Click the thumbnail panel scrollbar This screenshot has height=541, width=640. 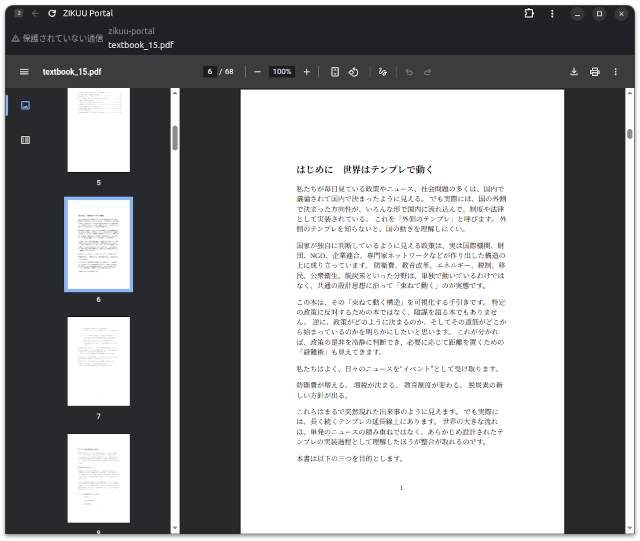(x=175, y=138)
